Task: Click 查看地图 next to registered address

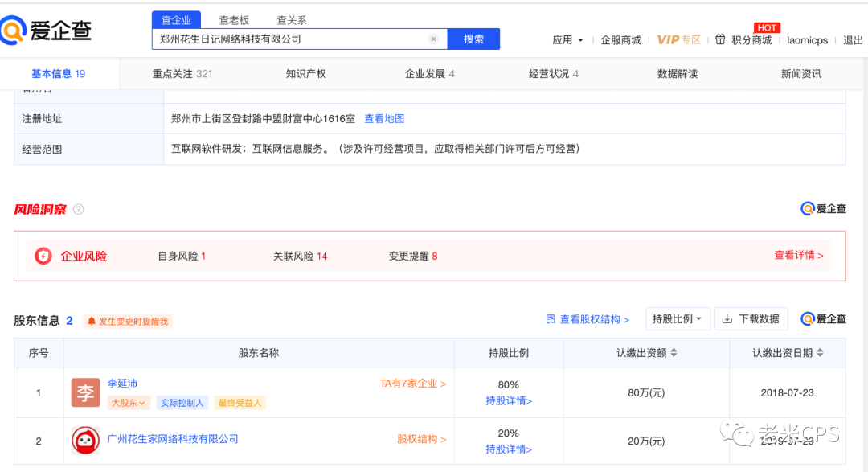Action: pos(384,118)
